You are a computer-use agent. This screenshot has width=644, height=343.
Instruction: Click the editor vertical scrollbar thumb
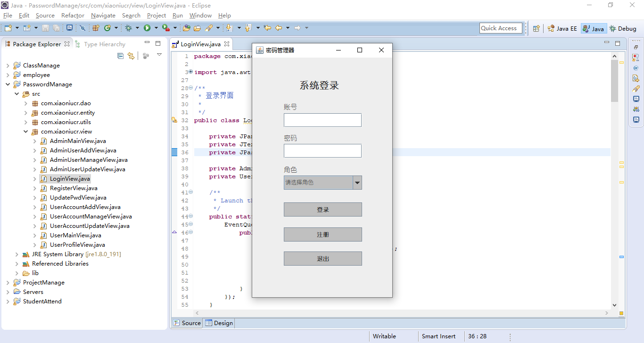pos(614,81)
